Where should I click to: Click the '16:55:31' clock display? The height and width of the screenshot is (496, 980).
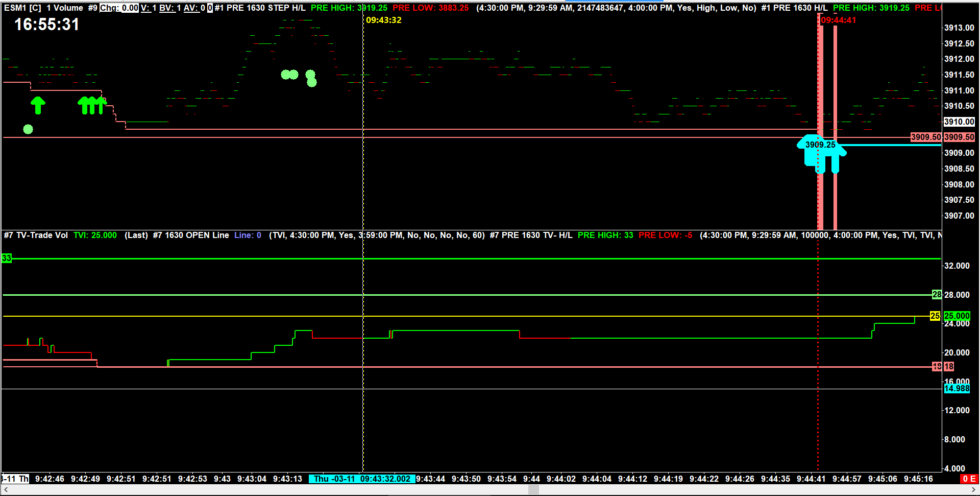(x=46, y=25)
